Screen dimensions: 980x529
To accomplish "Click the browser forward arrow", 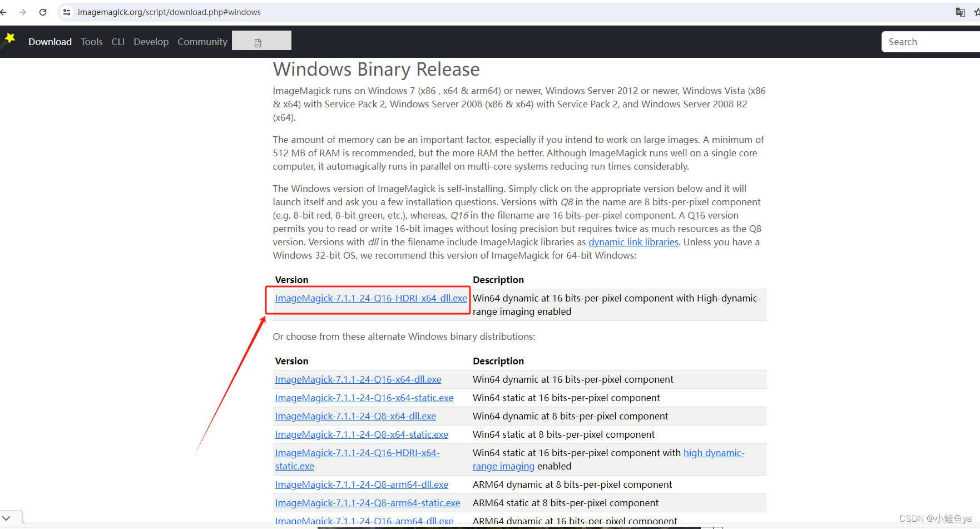I will [x=23, y=12].
